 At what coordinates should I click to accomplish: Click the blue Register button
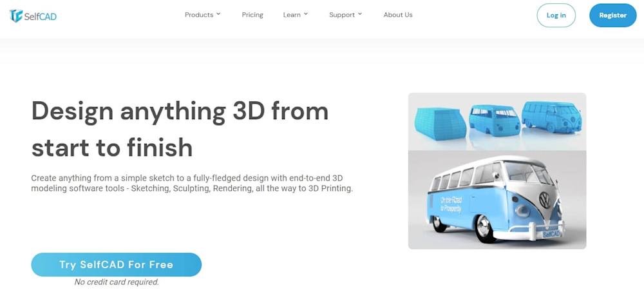pos(613,15)
